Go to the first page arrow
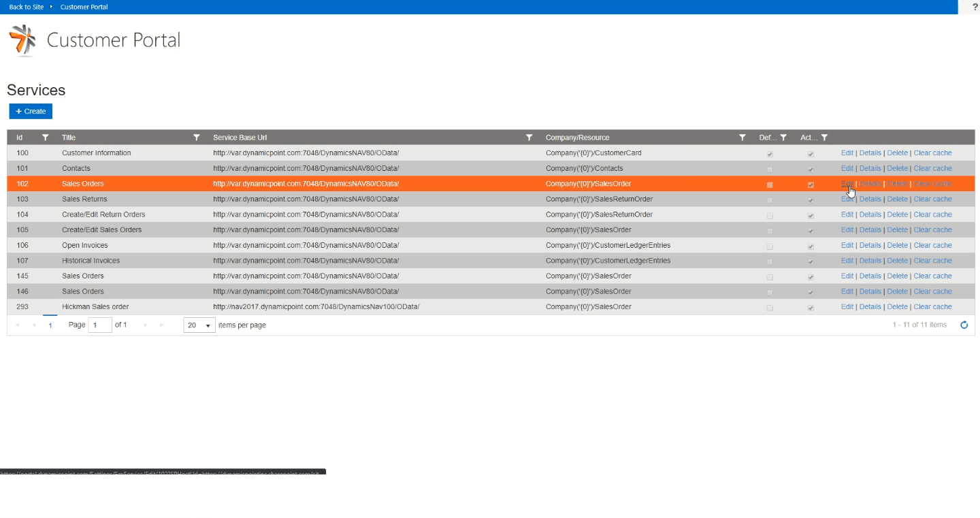The height and width of the screenshot is (518, 980). pos(18,325)
